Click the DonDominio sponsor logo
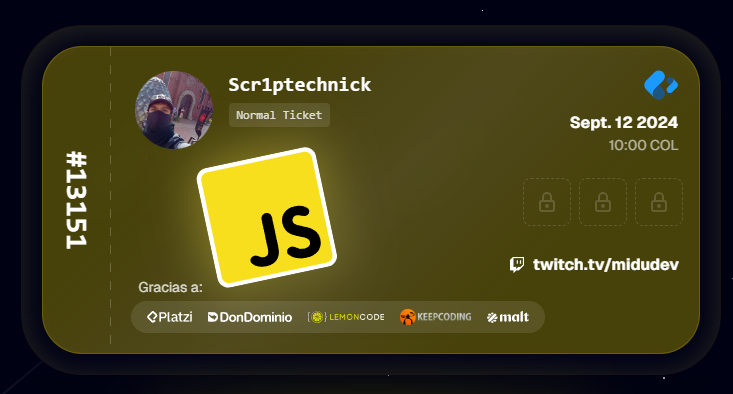This screenshot has height=394, width=733. point(250,317)
